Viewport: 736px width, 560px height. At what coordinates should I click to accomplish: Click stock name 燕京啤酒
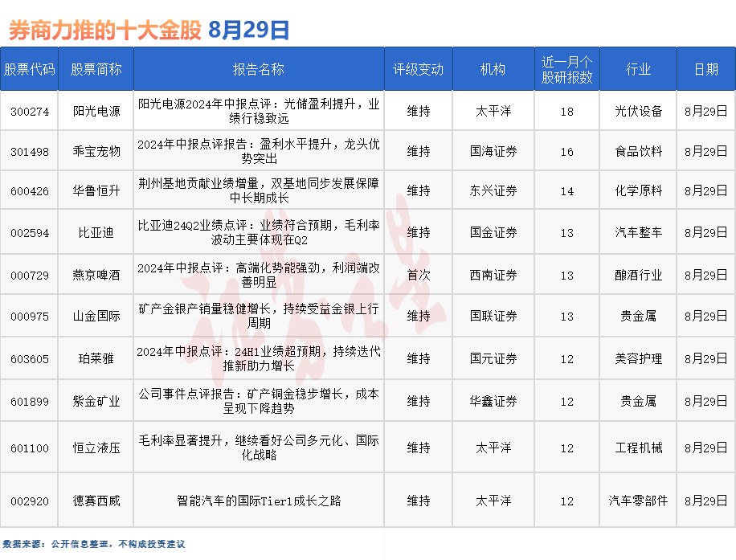[96, 275]
